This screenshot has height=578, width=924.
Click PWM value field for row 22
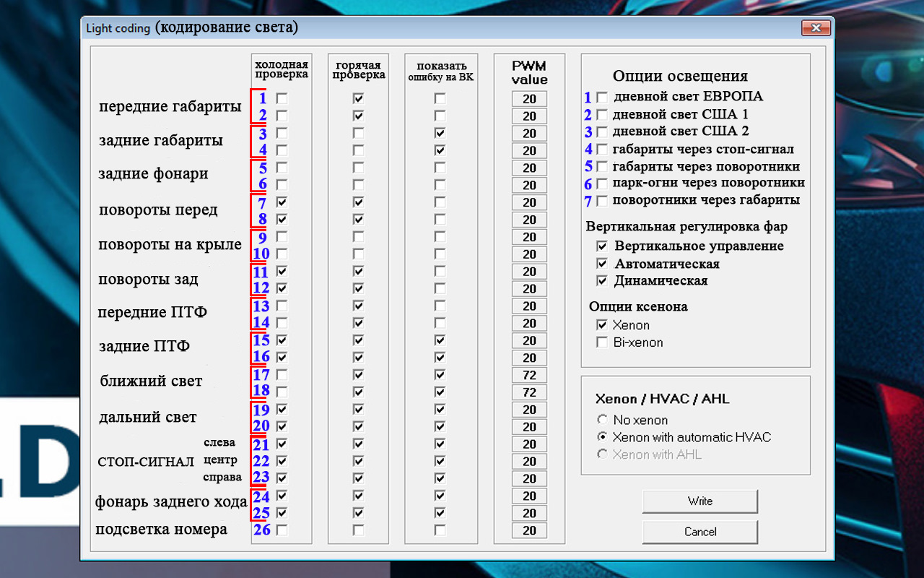(x=529, y=462)
